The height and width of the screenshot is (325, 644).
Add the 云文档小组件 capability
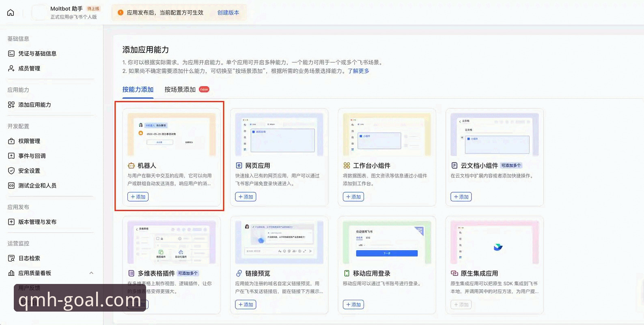461,197
